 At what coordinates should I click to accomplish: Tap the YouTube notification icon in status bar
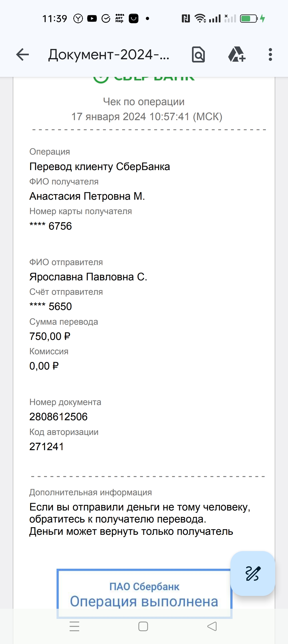(92, 18)
